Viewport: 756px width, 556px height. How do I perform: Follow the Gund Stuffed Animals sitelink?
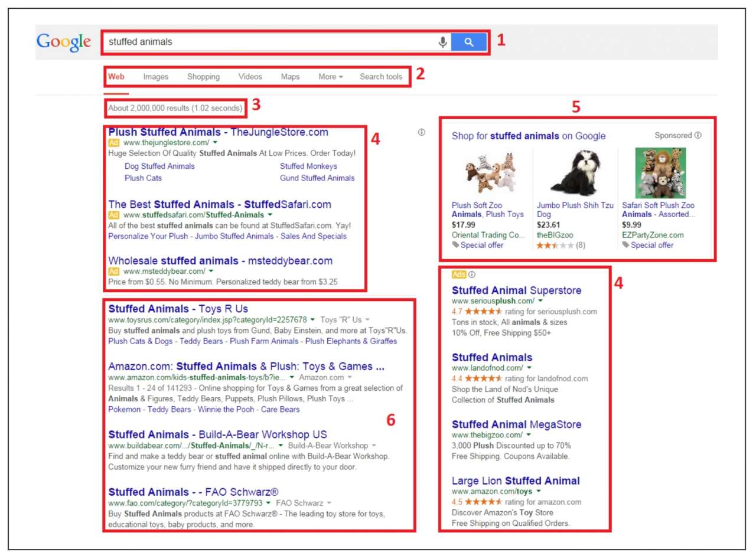tap(317, 178)
